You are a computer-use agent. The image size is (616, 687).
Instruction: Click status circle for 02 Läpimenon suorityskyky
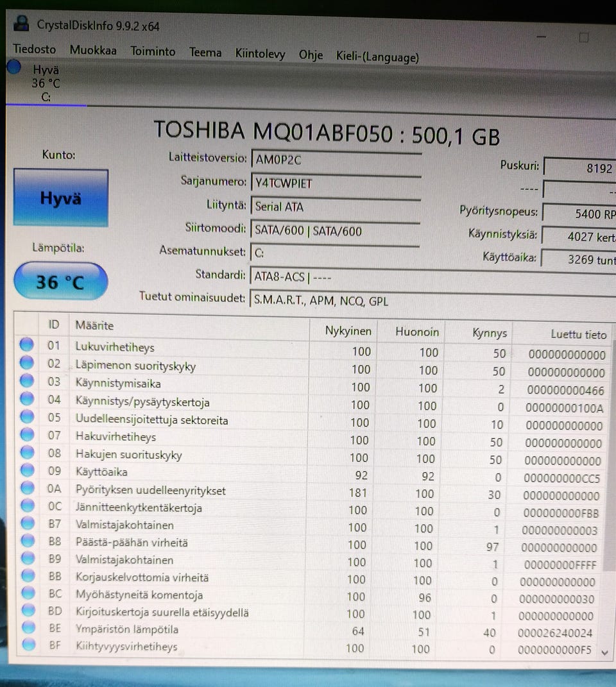pos(27,362)
